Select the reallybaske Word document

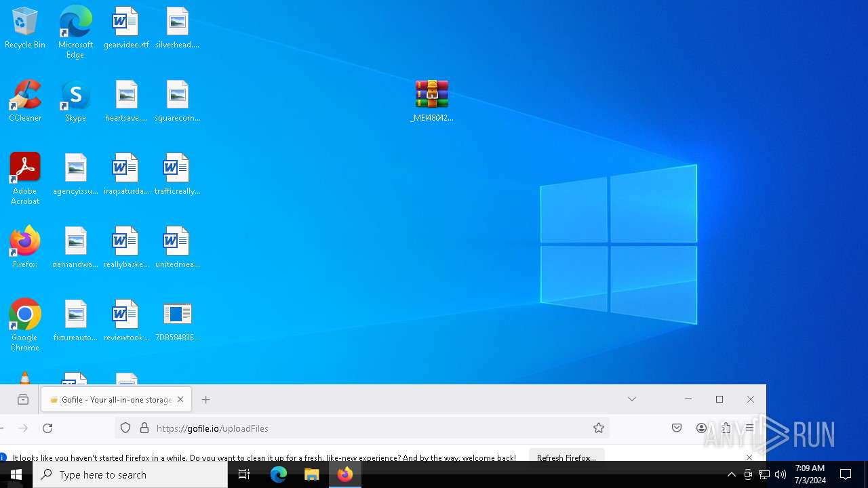[126, 247]
